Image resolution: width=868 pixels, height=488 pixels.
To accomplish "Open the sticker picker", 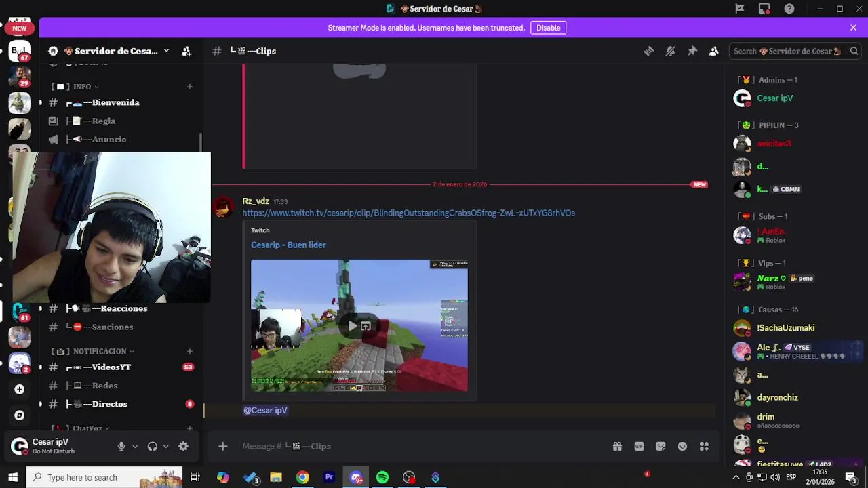I will [x=660, y=446].
